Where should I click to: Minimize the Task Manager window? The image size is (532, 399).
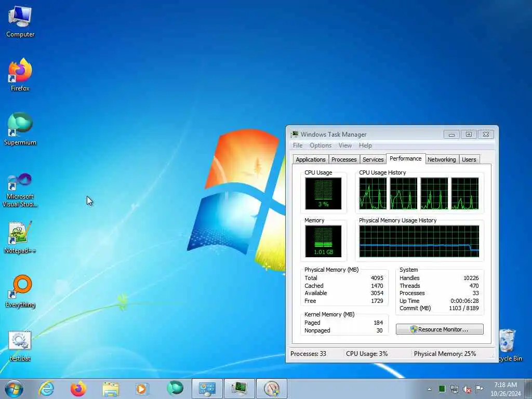click(x=451, y=135)
